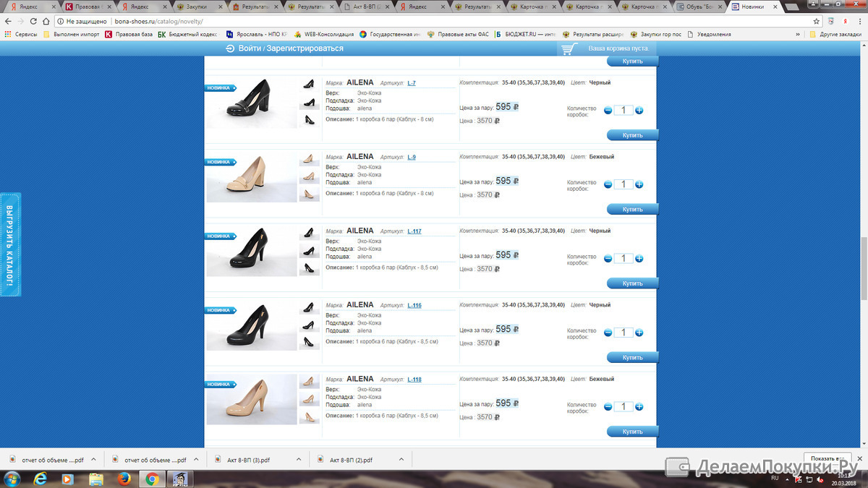The width and height of the screenshot is (868, 488).
Task: Buy the black L-7 shoes with Купить
Action: [632, 135]
